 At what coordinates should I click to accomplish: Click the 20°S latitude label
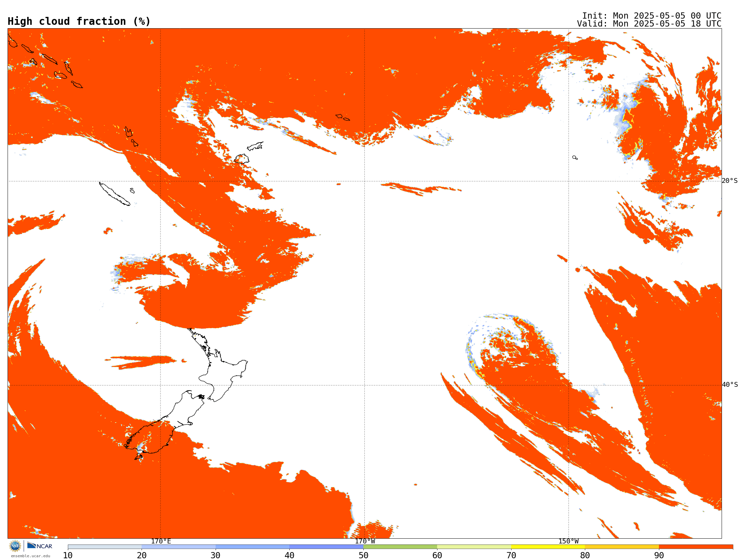(730, 181)
